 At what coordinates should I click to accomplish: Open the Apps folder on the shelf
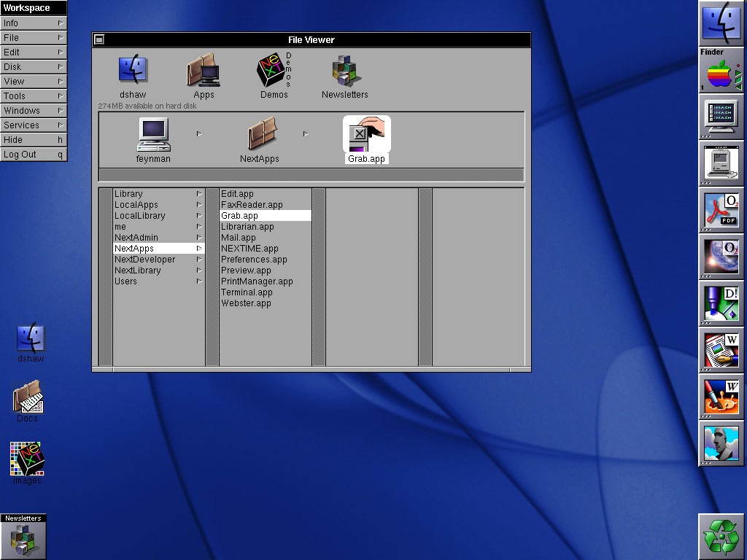204,69
